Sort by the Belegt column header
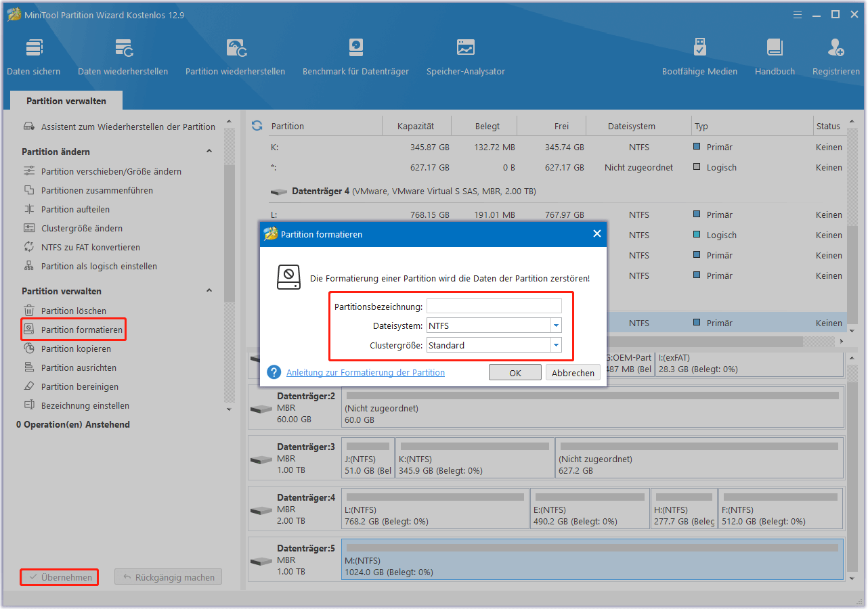 pos(487,126)
